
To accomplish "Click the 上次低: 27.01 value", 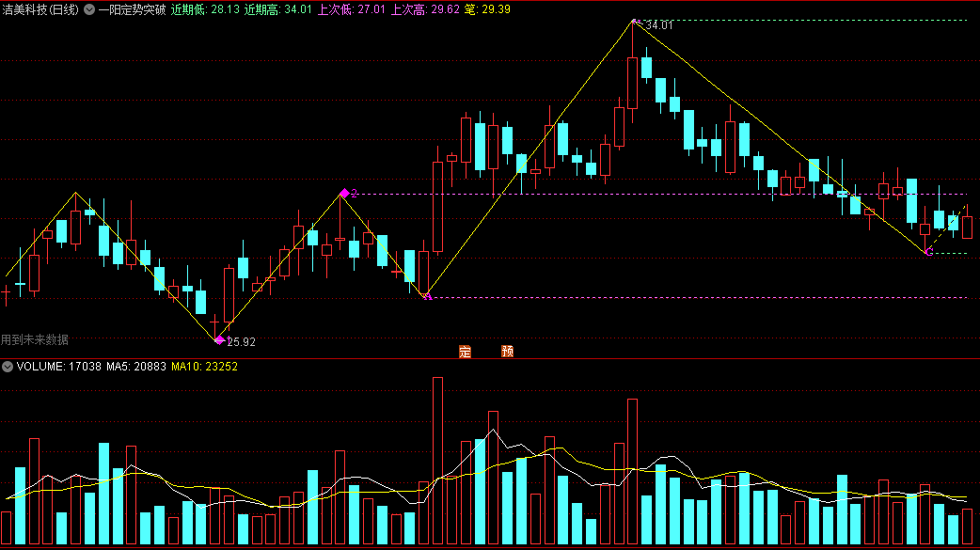I will coord(351,9).
